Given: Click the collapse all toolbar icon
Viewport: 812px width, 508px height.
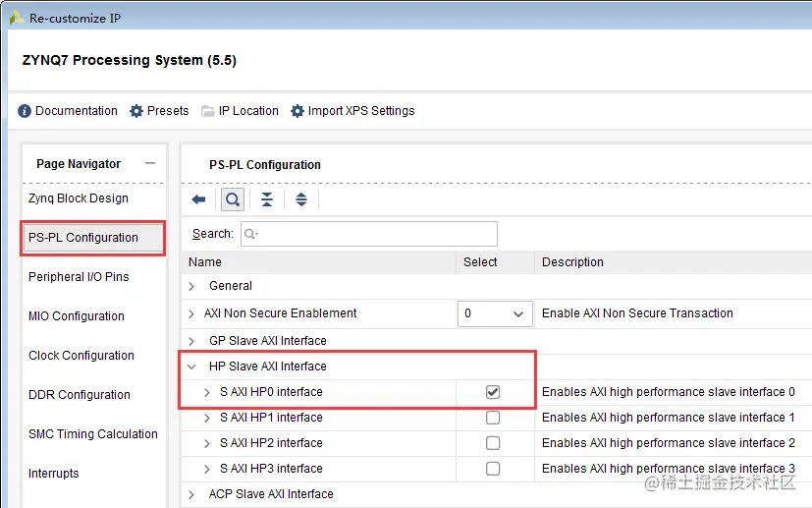Looking at the screenshot, I should [x=267, y=199].
